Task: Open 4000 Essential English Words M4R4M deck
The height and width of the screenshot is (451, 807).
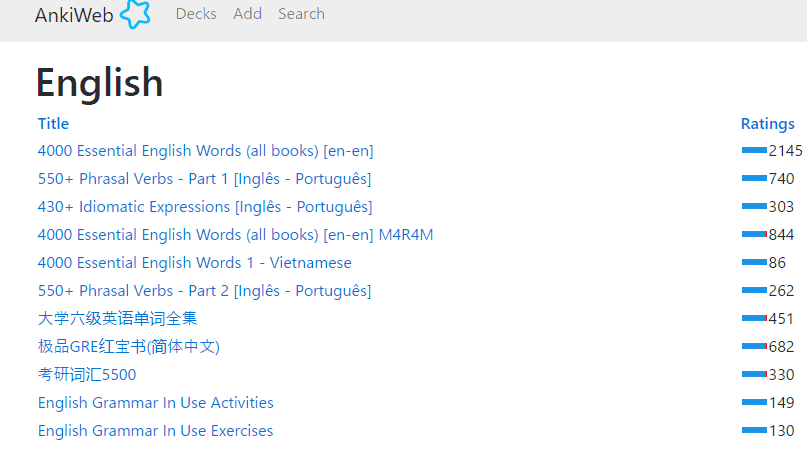Action: point(235,235)
